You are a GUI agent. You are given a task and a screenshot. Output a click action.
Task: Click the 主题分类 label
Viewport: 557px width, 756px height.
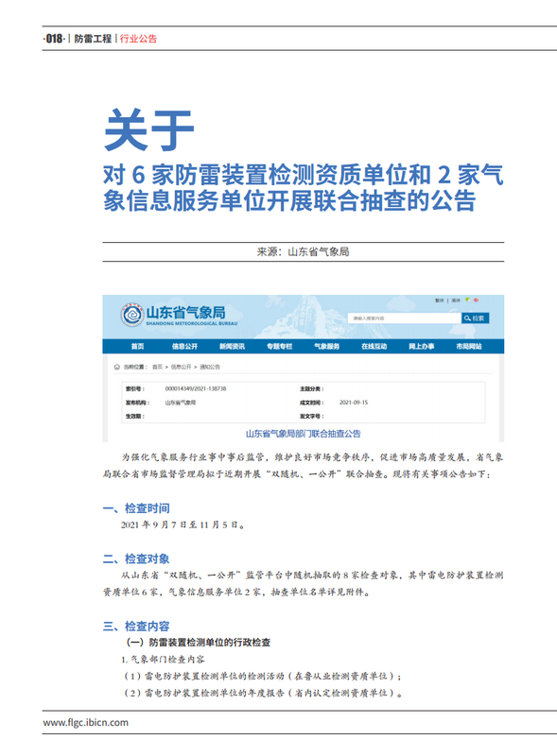(x=312, y=388)
